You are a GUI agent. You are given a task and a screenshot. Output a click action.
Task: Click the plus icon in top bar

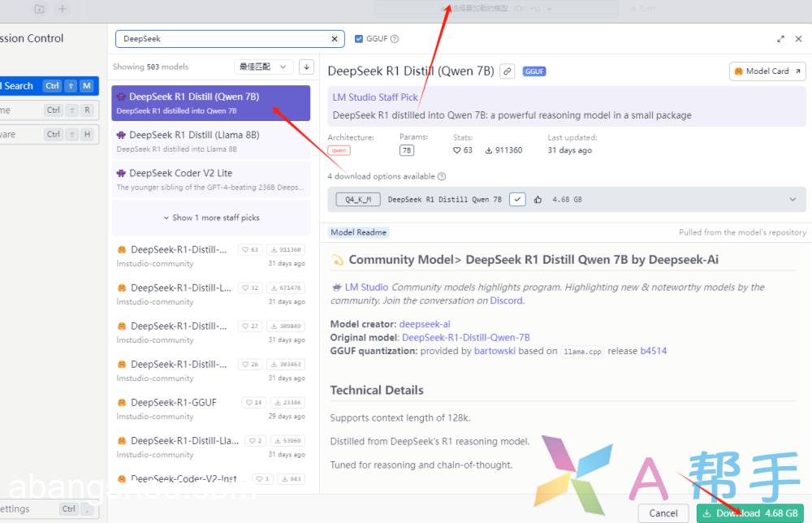(63, 9)
